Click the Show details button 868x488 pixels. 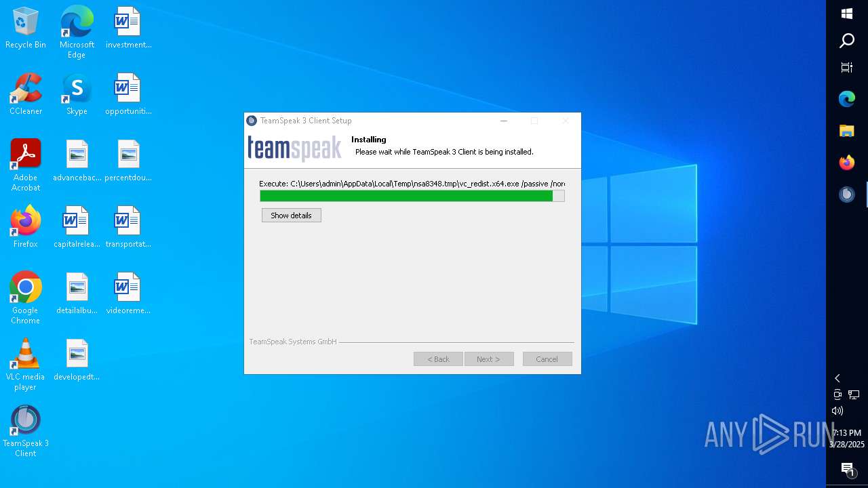click(291, 216)
